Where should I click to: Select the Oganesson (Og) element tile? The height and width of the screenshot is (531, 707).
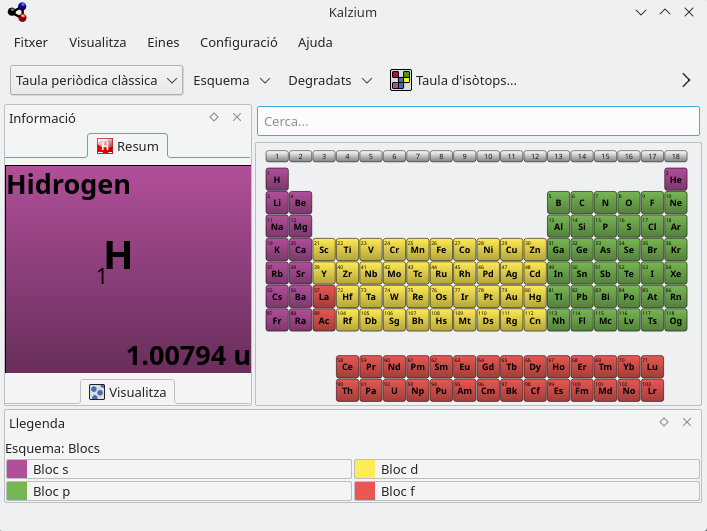tap(675, 320)
